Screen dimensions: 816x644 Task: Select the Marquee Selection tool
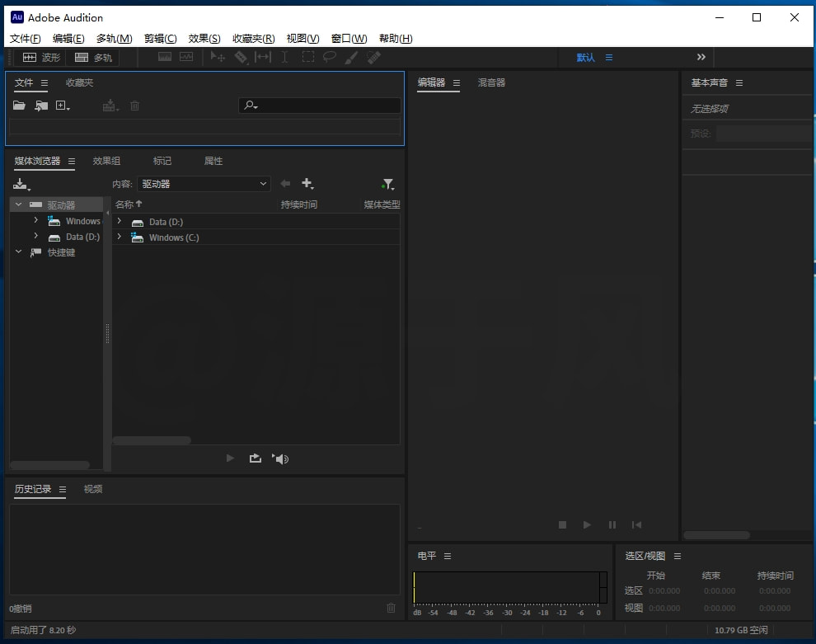308,57
